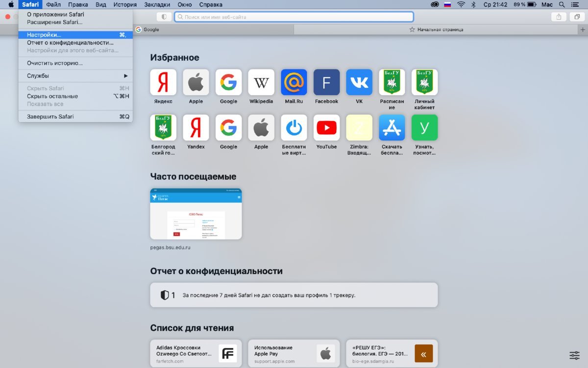The image size is (588, 368).
Task: Choose Очистить историю… in the Safari menu
Action: tap(75, 63)
